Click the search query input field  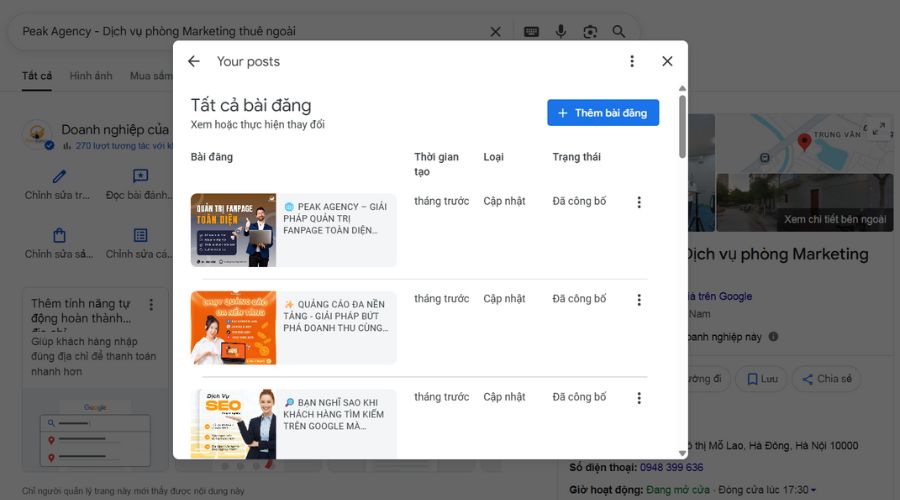253,32
